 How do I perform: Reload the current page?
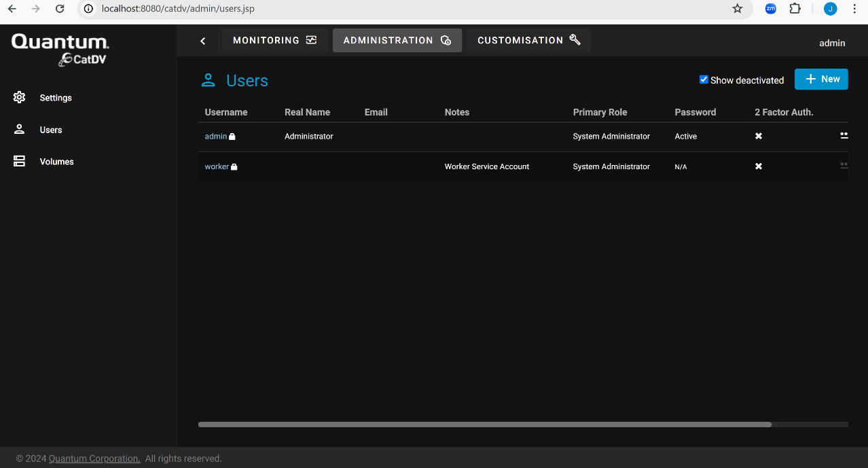tap(60, 9)
